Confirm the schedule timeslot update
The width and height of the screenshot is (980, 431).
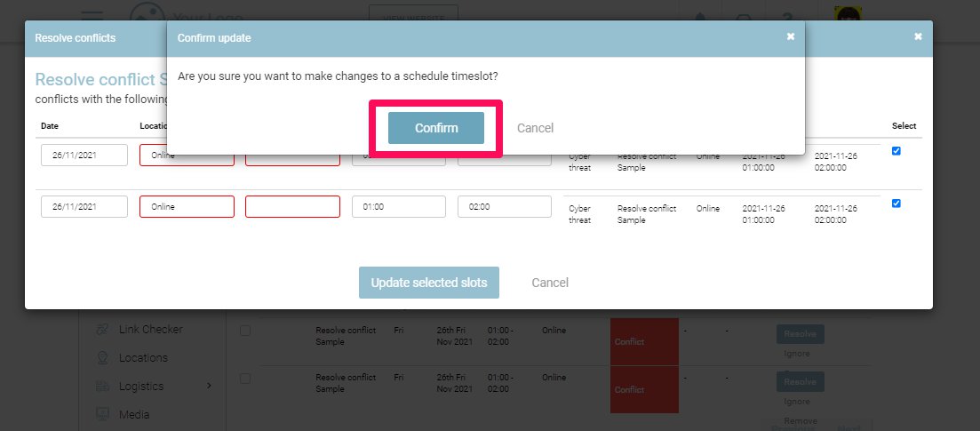point(435,128)
